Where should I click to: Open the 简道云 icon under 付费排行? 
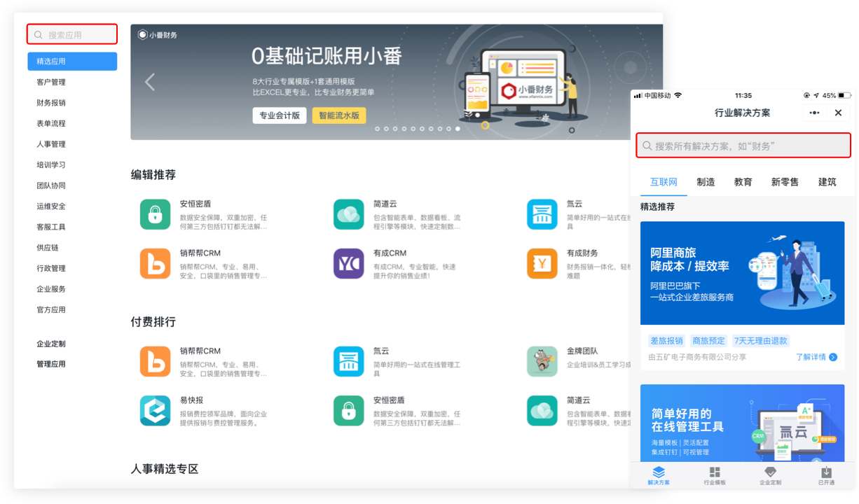coord(542,410)
